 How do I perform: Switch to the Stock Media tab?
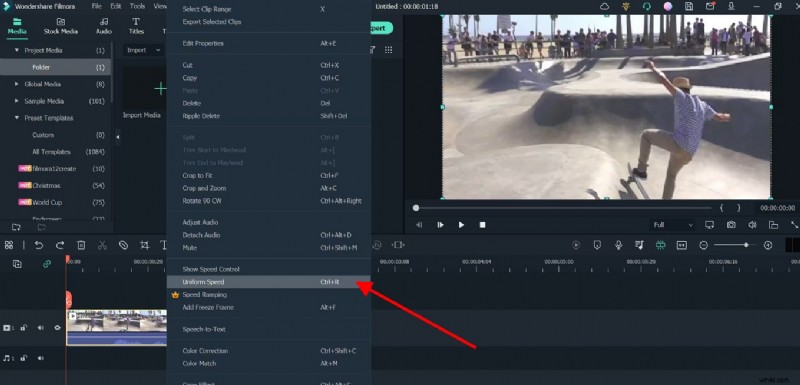tap(60, 27)
